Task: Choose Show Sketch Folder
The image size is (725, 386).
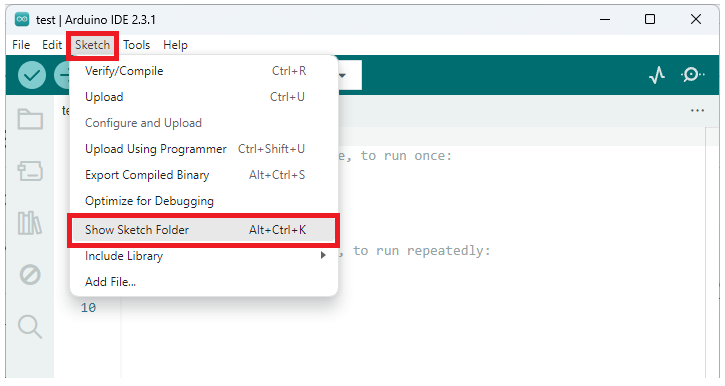Action: point(203,230)
